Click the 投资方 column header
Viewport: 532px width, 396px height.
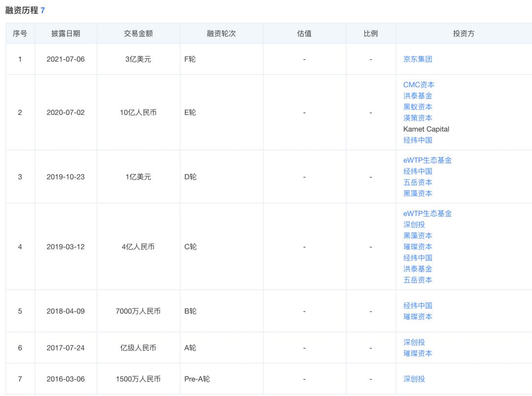[464, 33]
